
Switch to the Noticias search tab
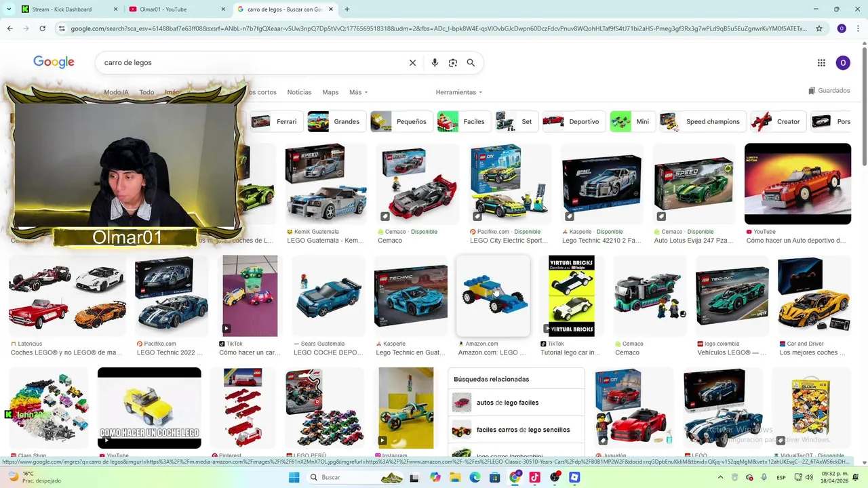pyautogui.click(x=299, y=92)
